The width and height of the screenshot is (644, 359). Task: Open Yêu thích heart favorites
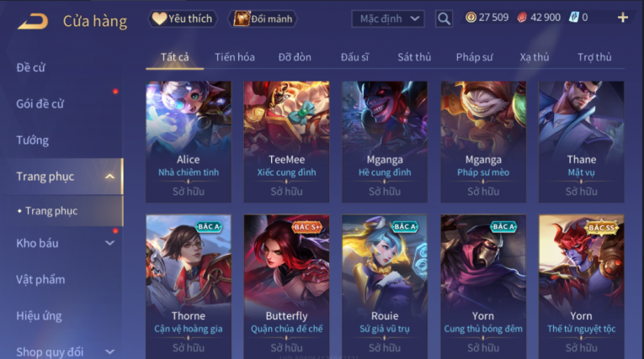(x=182, y=18)
